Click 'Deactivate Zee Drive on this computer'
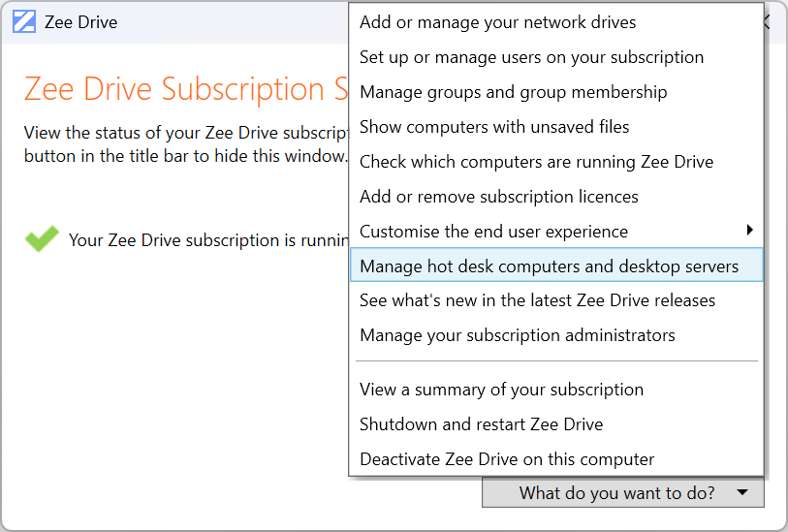This screenshot has width=788, height=532. pos(507,459)
